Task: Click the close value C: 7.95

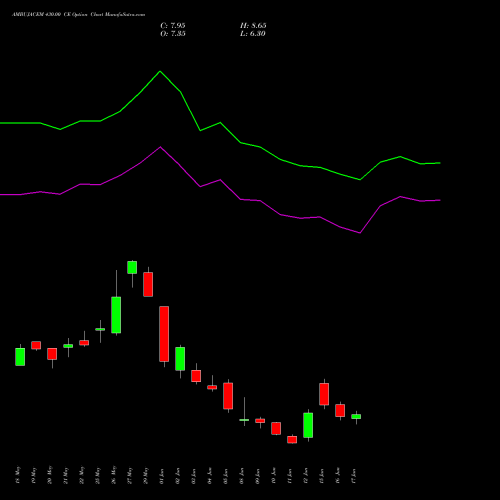Action: pos(173,26)
